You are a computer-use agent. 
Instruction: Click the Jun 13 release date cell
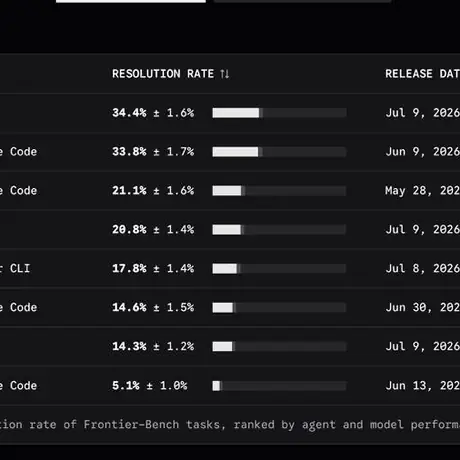(423, 386)
